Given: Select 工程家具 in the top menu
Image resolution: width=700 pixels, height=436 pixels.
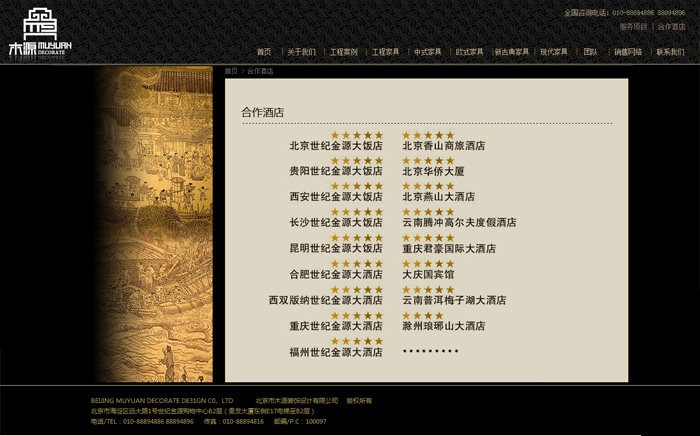Looking at the screenshot, I should click(385, 52).
